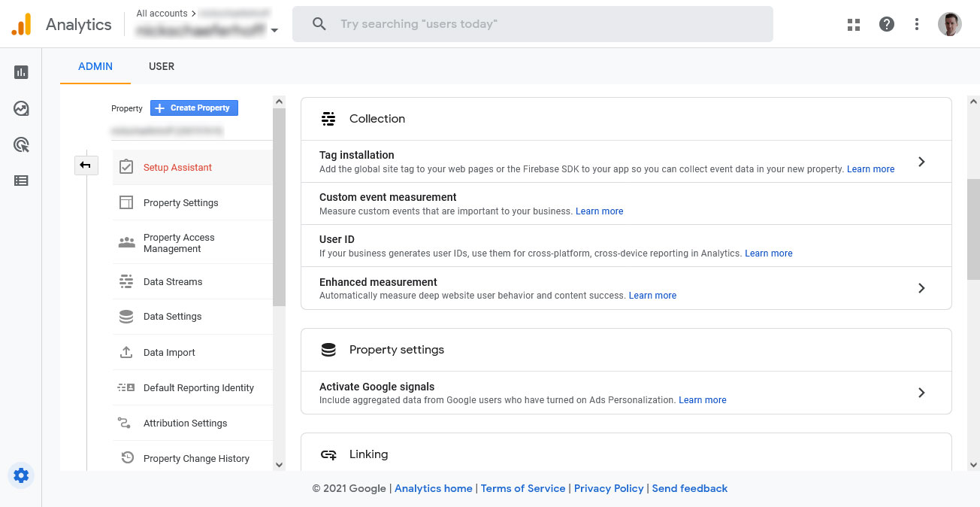
Task: Open Learn more link for Enhanced measurement
Action: tap(652, 296)
